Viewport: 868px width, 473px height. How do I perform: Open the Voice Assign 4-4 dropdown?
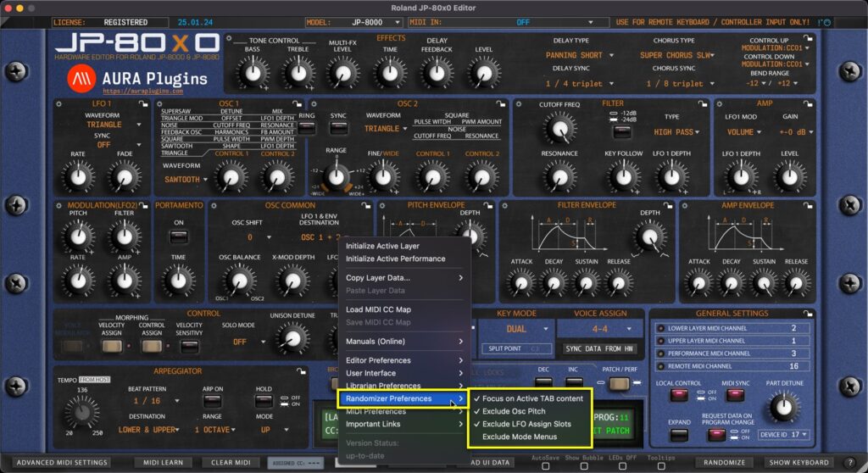click(x=601, y=328)
